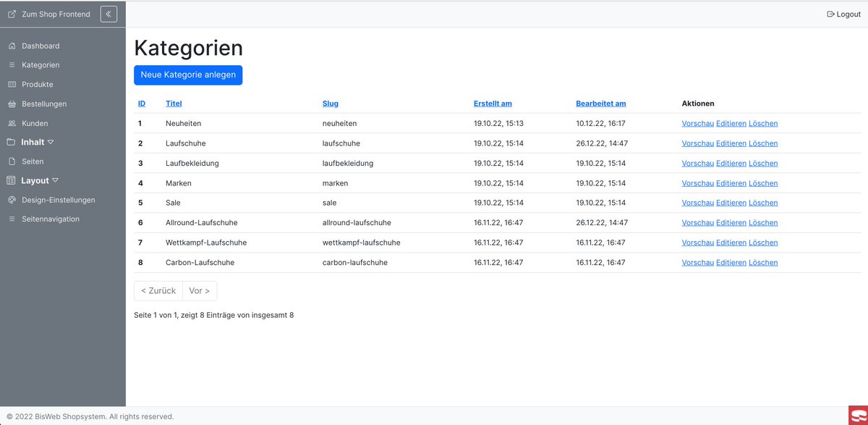The height and width of the screenshot is (425, 868).
Task: Click Löschen for Wettkampf-Laufschuhe row
Action: [763, 243]
